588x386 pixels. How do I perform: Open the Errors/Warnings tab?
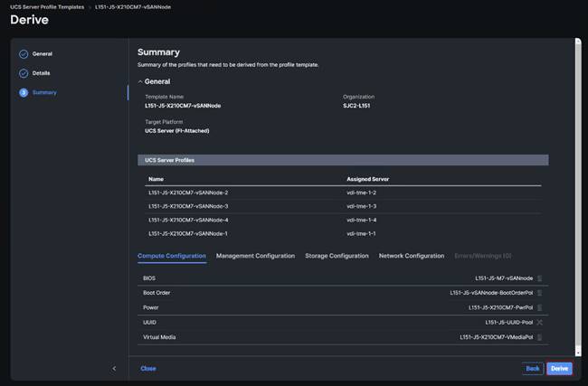tap(483, 256)
